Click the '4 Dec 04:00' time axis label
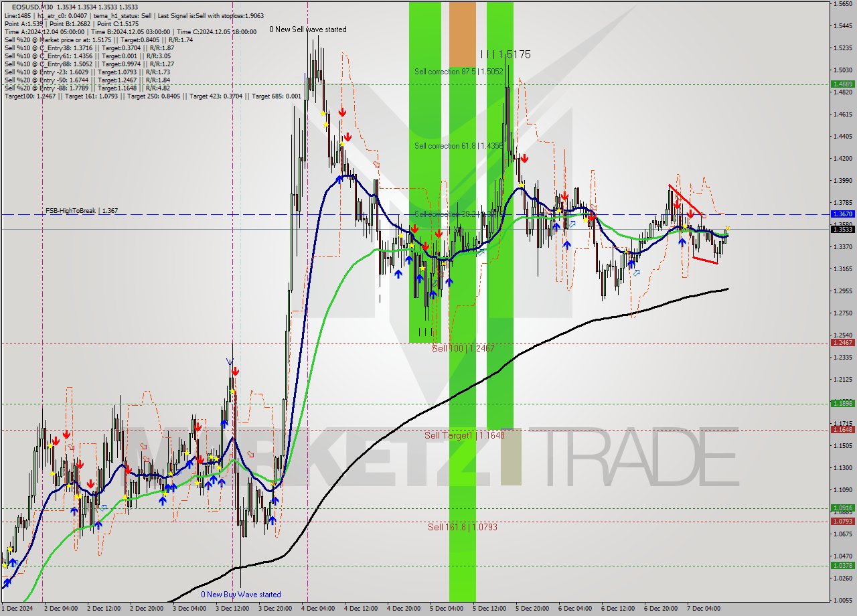The width and height of the screenshot is (857, 616). point(318,609)
